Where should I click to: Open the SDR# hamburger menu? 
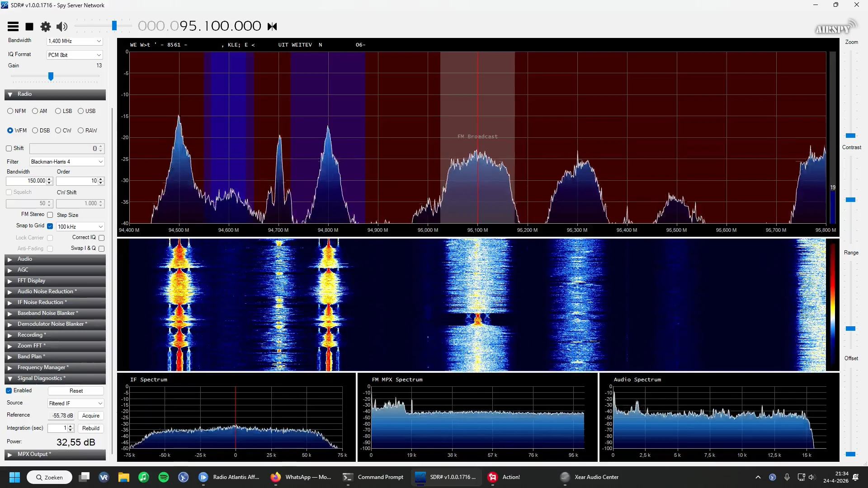click(x=13, y=27)
